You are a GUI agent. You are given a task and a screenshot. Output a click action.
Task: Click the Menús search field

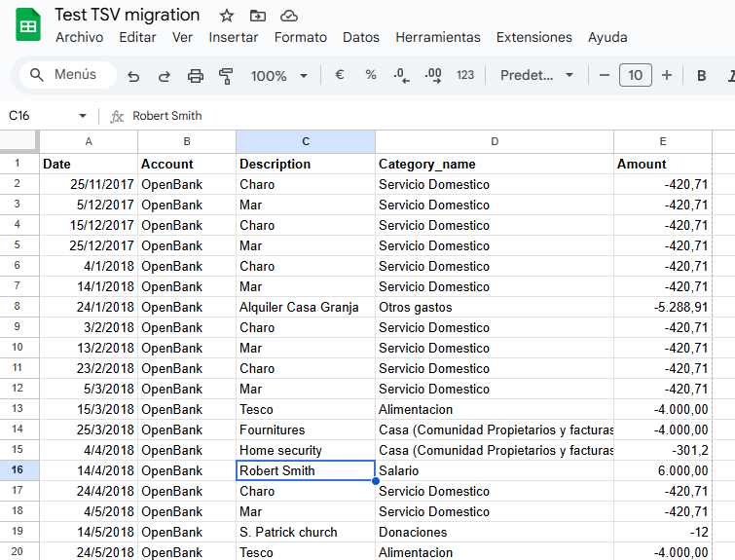[x=68, y=75]
